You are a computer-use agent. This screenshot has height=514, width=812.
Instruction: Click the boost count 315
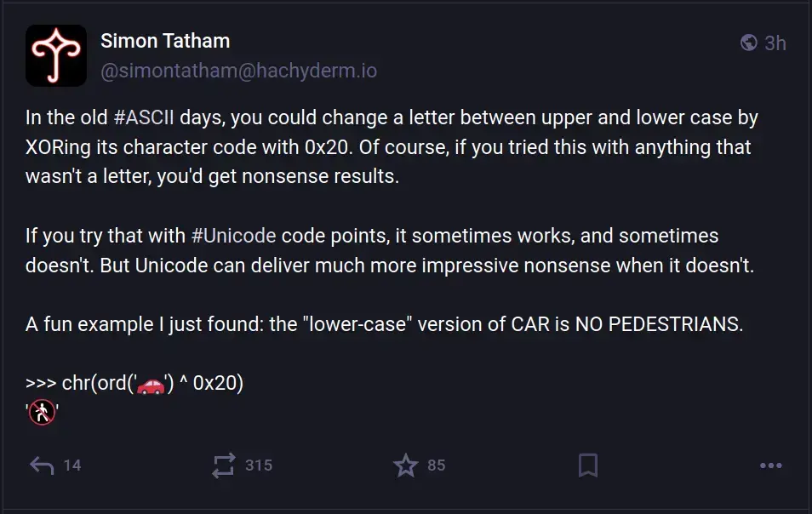click(259, 465)
